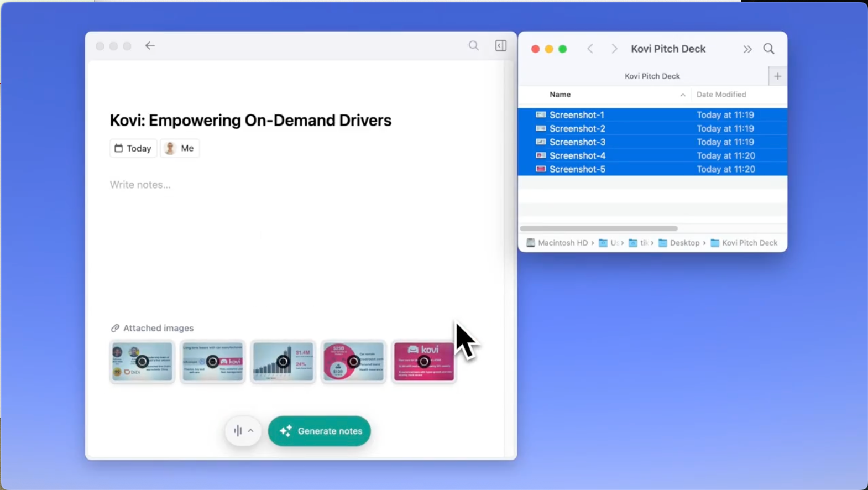The height and width of the screenshot is (490, 868).
Task: Click the note title Kovi: Empowering On-Demand Drivers
Action: pos(250,120)
